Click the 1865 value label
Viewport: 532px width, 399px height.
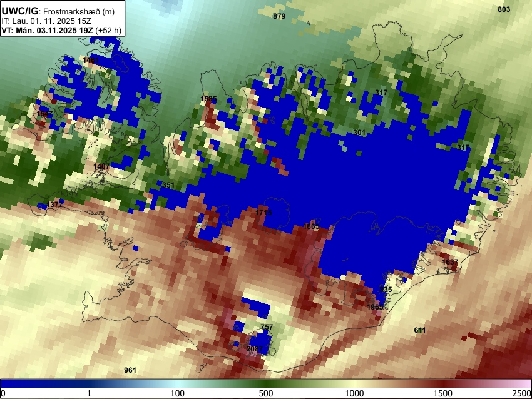click(x=311, y=226)
